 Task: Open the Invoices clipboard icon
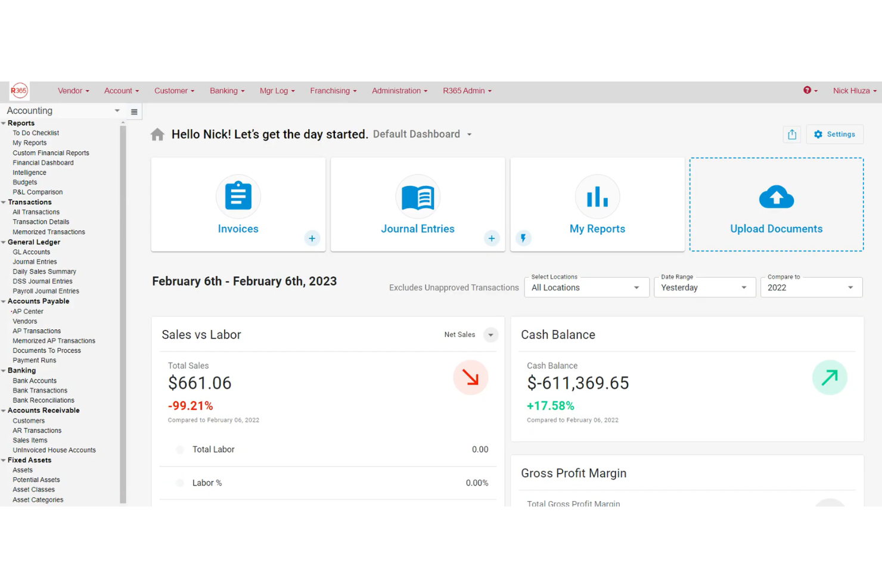[238, 196]
